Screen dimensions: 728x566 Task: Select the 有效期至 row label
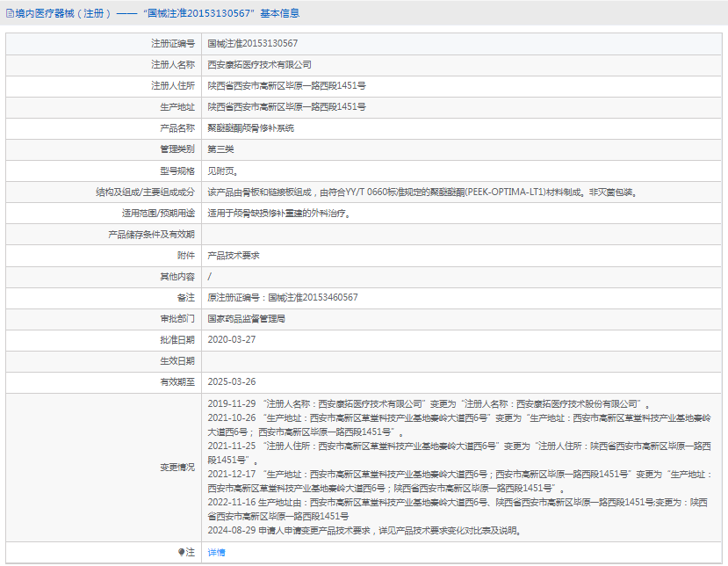177,382
